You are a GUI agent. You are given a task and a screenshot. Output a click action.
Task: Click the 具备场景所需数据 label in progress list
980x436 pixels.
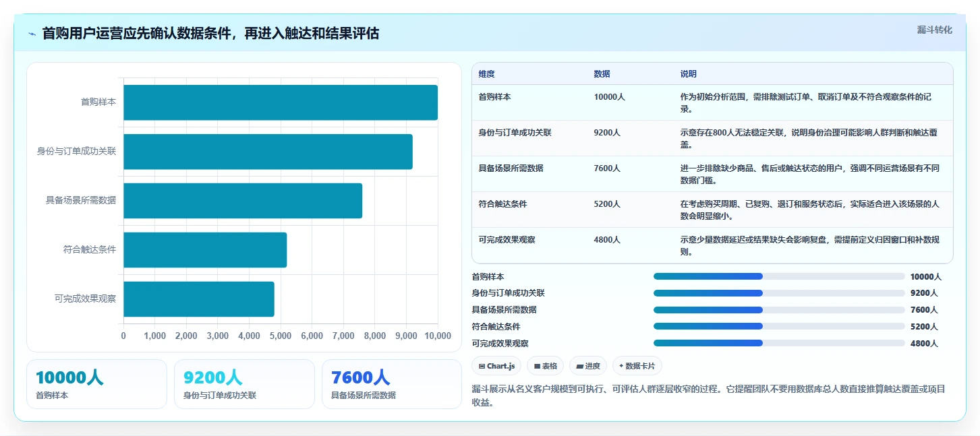(x=505, y=310)
